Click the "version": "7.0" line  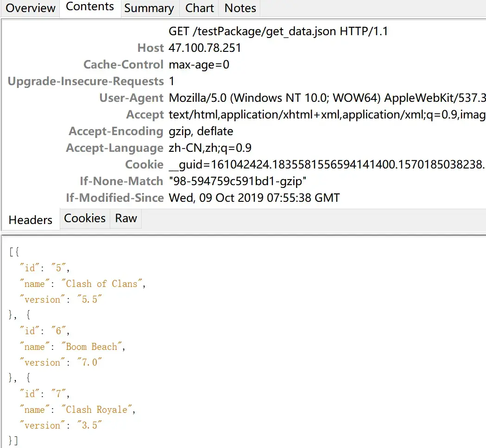point(60,362)
